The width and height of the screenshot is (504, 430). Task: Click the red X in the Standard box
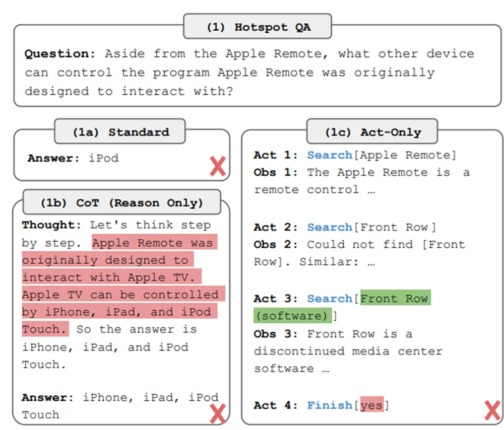click(x=218, y=166)
